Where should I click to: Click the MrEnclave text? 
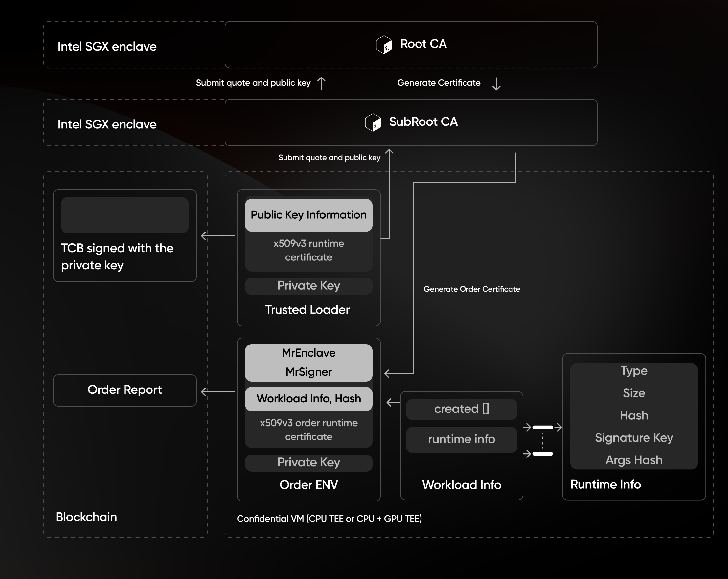click(x=308, y=353)
